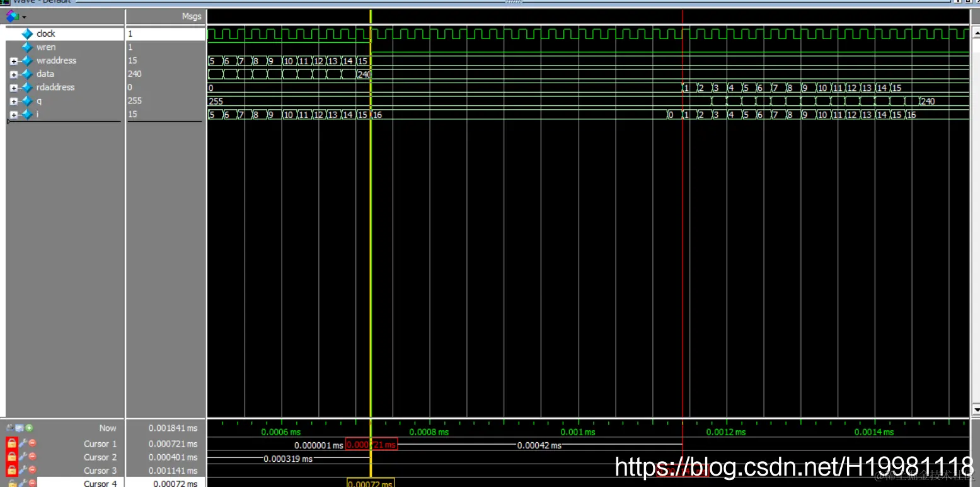Click the green Insert Cursor plus icon
Image resolution: width=980 pixels, height=487 pixels.
tap(30, 428)
